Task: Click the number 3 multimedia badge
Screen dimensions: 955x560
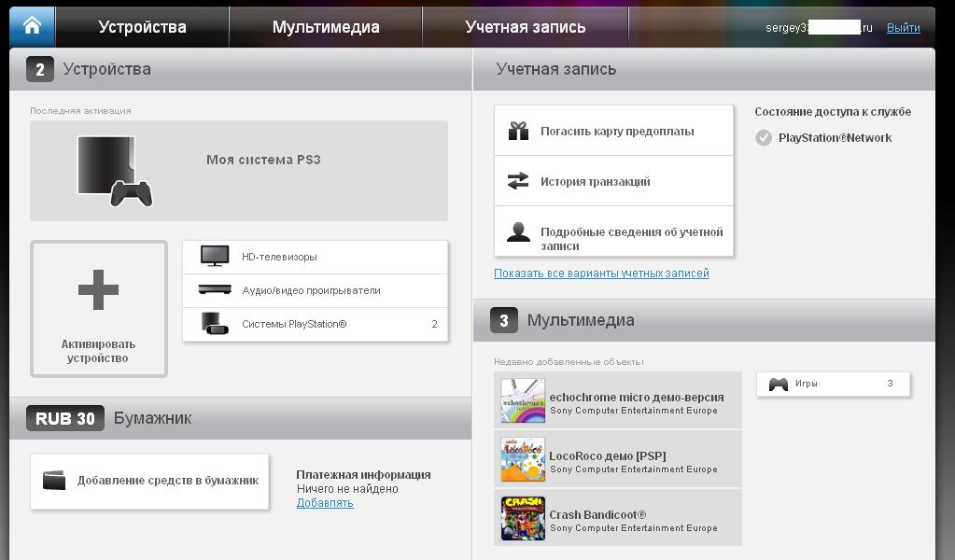Action: click(x=504, y=320)
